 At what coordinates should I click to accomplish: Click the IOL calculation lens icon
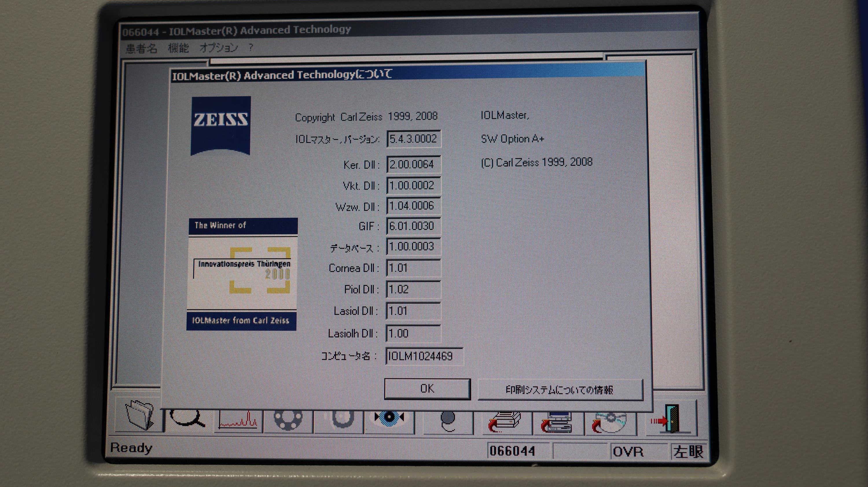tap(448, 421)
